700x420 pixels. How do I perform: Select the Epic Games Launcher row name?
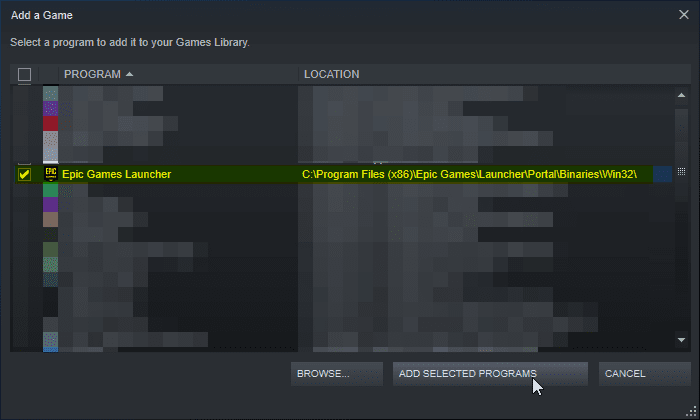point(117,174)
